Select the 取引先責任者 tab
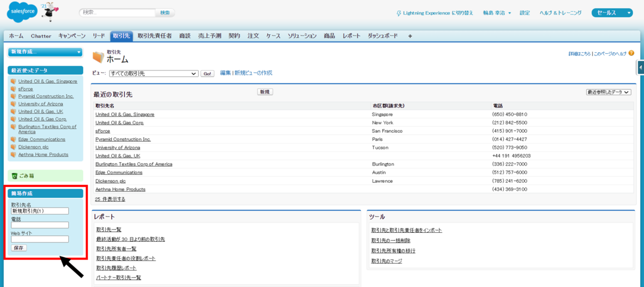 tap(155, 36)
